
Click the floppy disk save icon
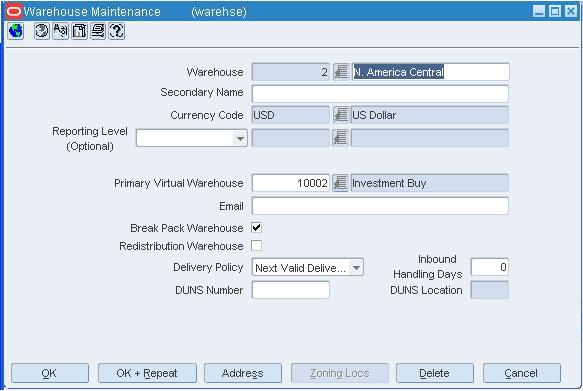pyautogui.click(x=79, y=31)
